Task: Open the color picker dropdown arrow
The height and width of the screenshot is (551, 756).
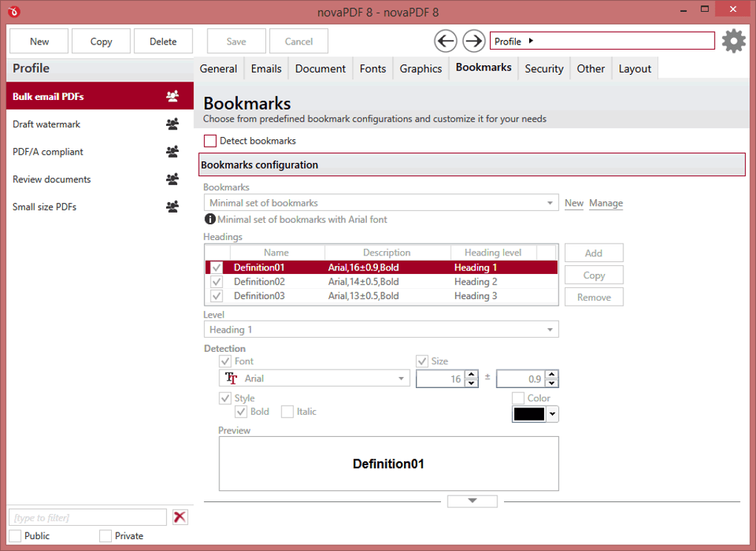Action: point(552,414)
